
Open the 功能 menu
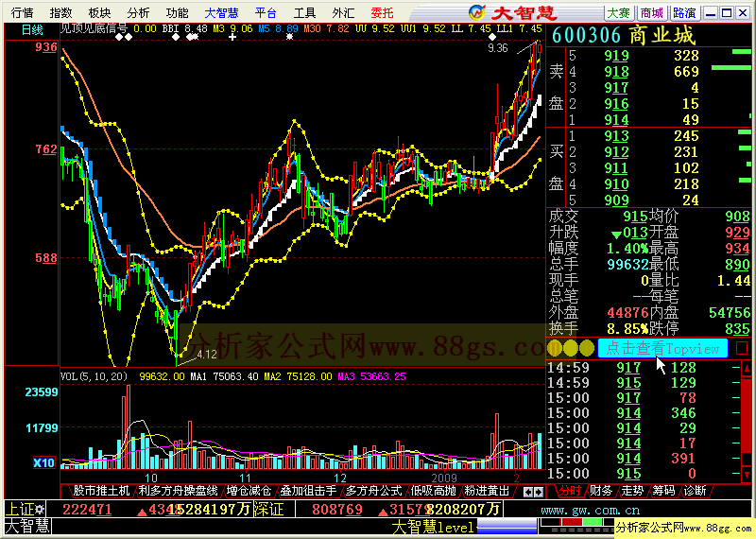pyautogui.click(x=177, y=12)
